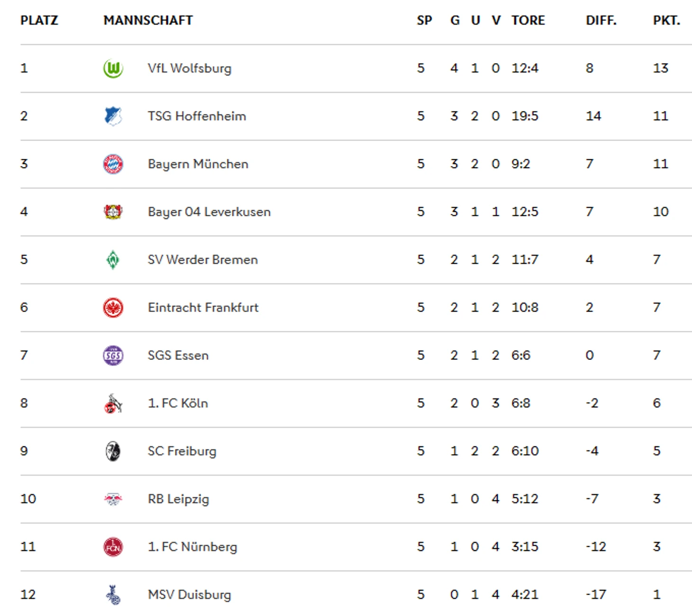The image size is (692, 616).
Task: Sort table by the PKT. column header
Action: click(666, 20)
